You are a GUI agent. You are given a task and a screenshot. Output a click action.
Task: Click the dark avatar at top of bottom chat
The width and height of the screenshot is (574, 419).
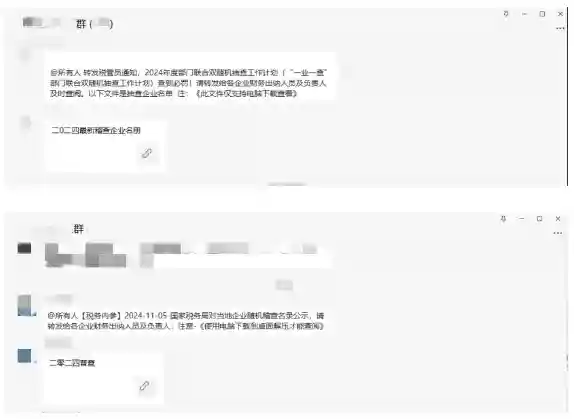pyautogui.click(x=25, y=248)
